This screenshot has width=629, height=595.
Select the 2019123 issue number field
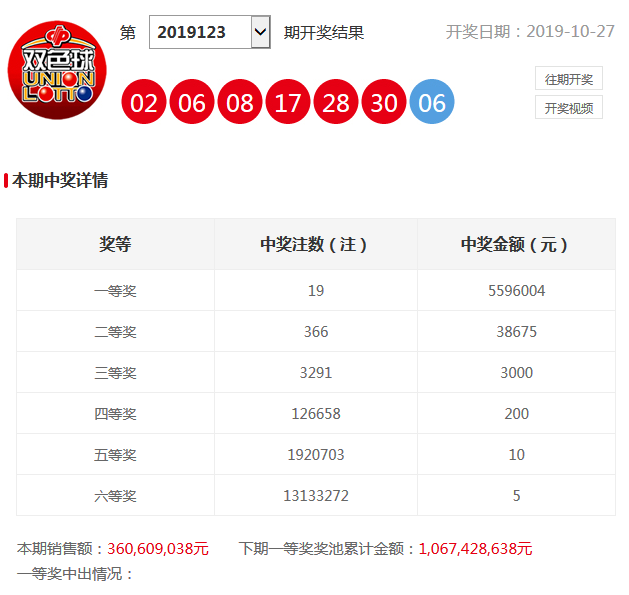210,32
